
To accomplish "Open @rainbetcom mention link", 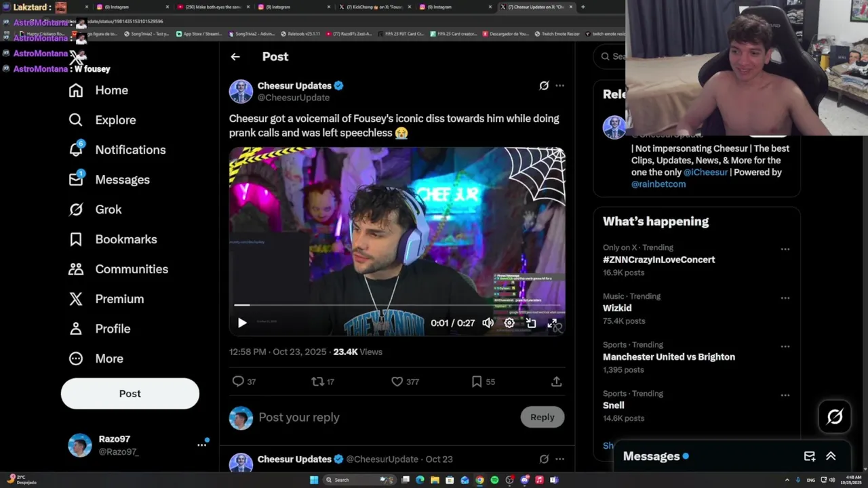I will click(658, 184).
